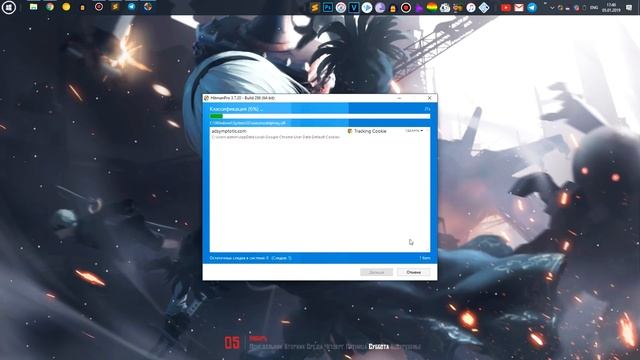This screenshot has height=360, width=640.
Task: Open the Gmail envelope icon
Action: pyautogui.click(x=519, y=7)
